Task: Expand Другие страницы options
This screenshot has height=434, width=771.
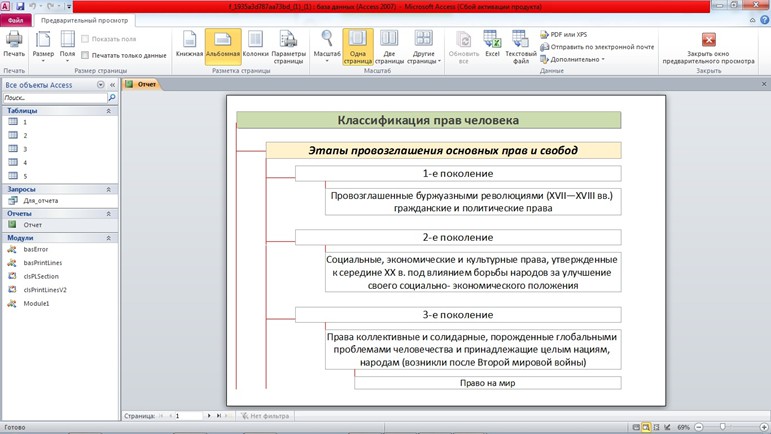Action: pos(423,47)
